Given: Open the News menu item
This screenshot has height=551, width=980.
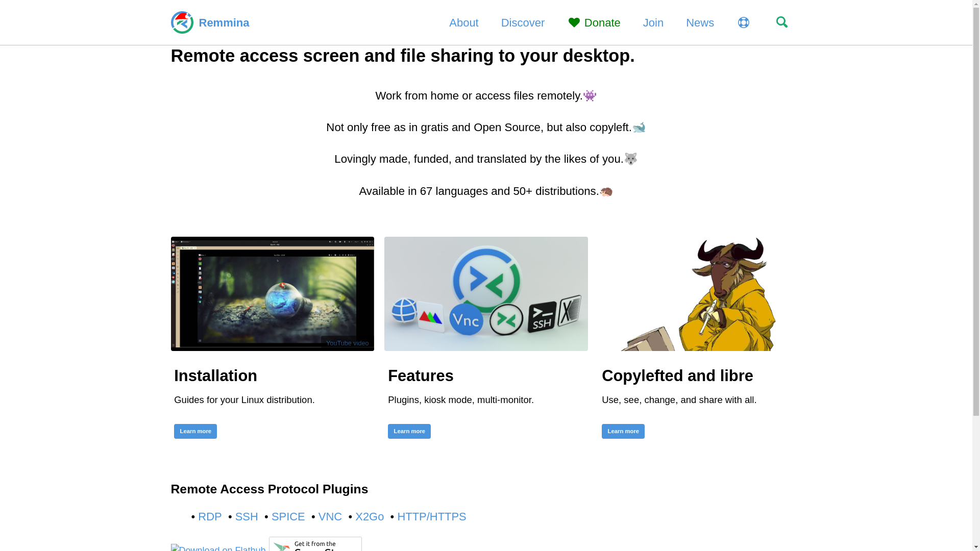Looking at the screenshot, I should pyautogui.click(x=700, y=22).
